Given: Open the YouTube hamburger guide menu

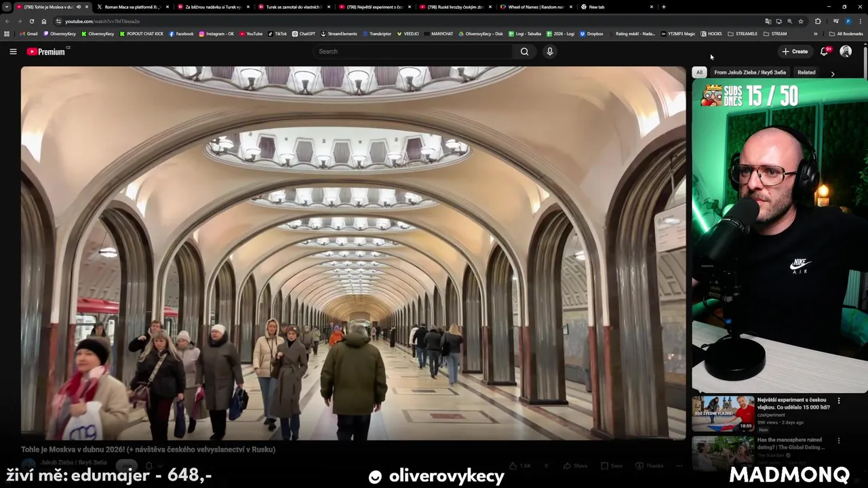Looking at the screenshot, I should click(x=13, y=52).
